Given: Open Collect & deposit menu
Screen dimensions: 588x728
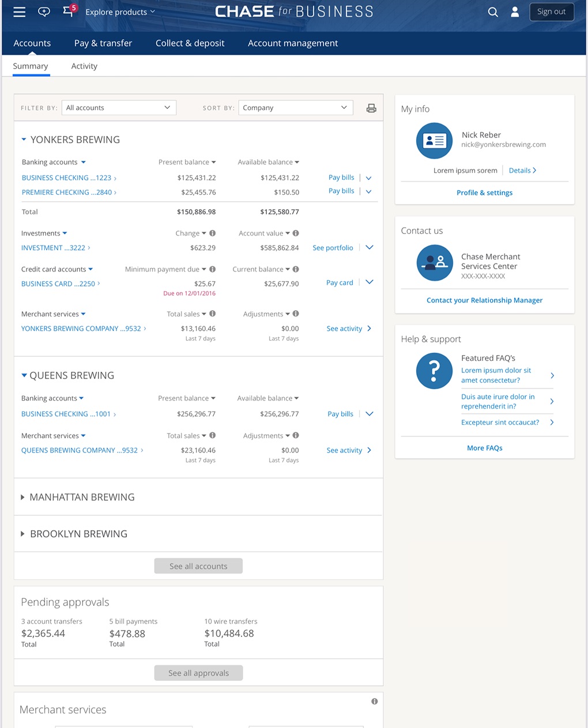Looking at the screenshot, I should [190, 43].
